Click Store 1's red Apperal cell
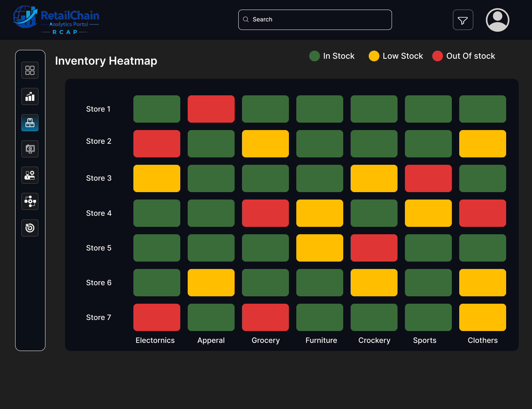 [211, 109]
